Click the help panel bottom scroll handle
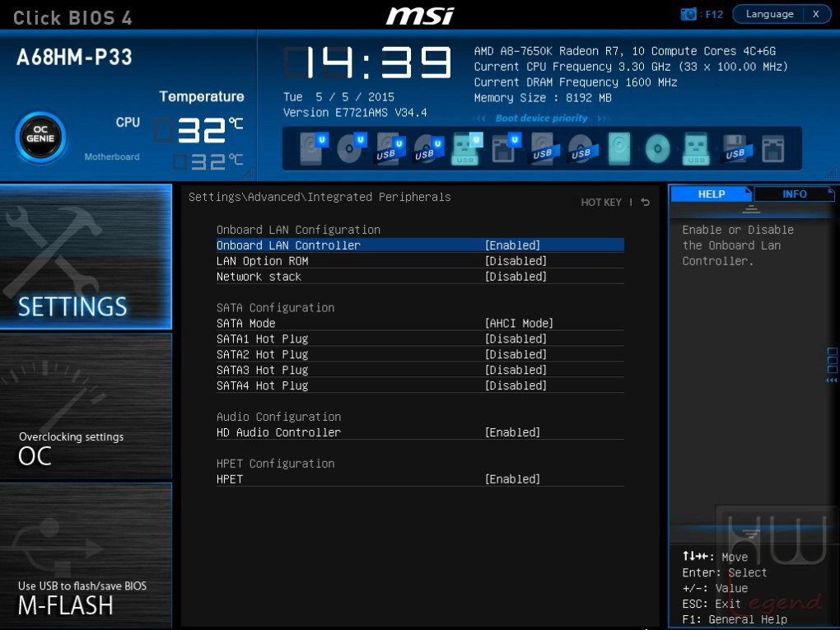840x630 pixels. click(x=750, y=534)
